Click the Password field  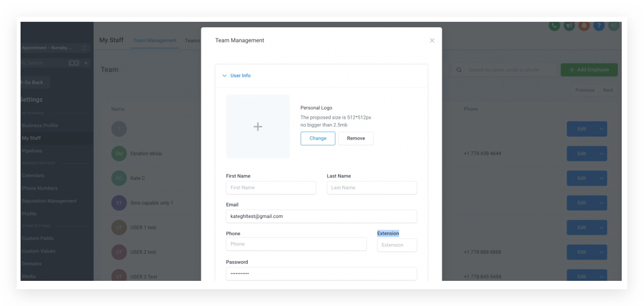click(322, 274)
